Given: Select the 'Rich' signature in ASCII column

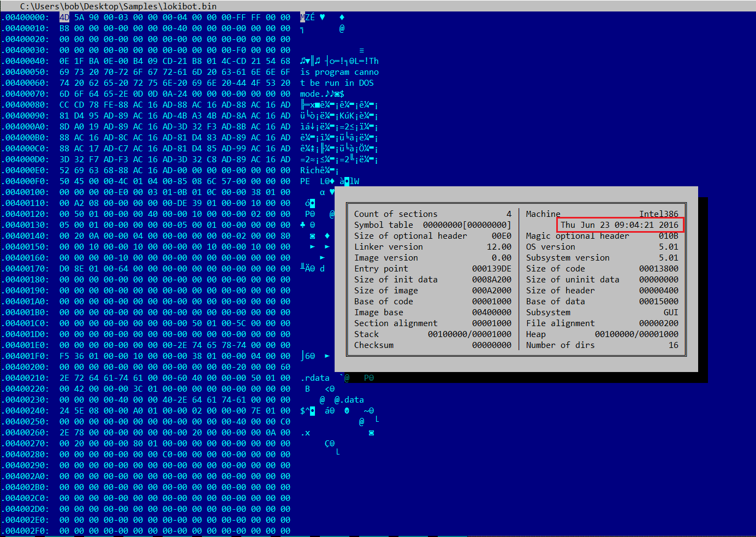Looking at the screenshot, I should pos(310,170).
